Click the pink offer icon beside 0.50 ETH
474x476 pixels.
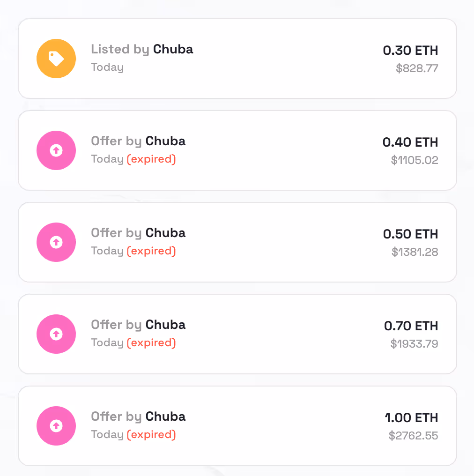pos(56,242)
